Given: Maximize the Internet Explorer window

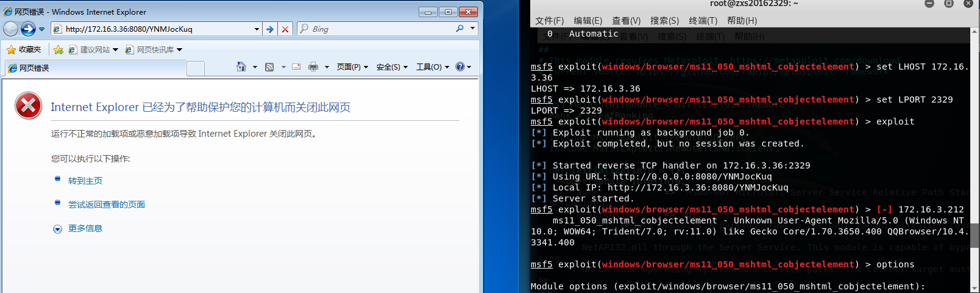Looking at the screenshot, I should click(448, 12).
